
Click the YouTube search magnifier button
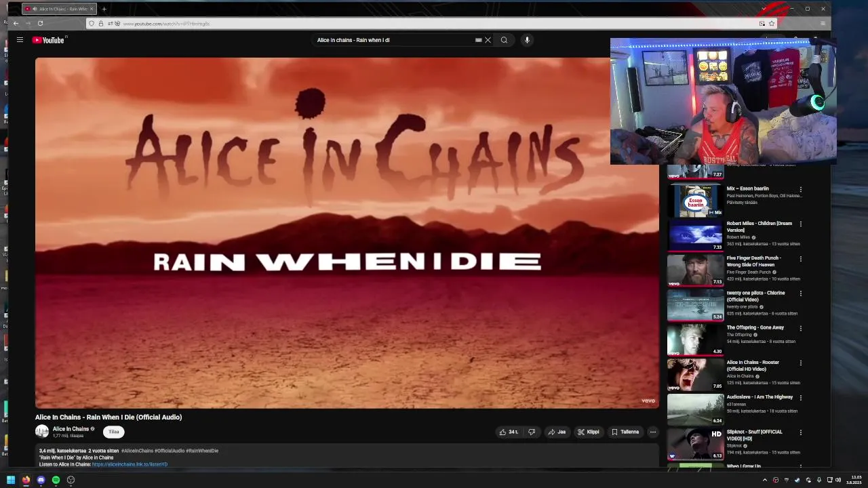(x=504, y=40)
